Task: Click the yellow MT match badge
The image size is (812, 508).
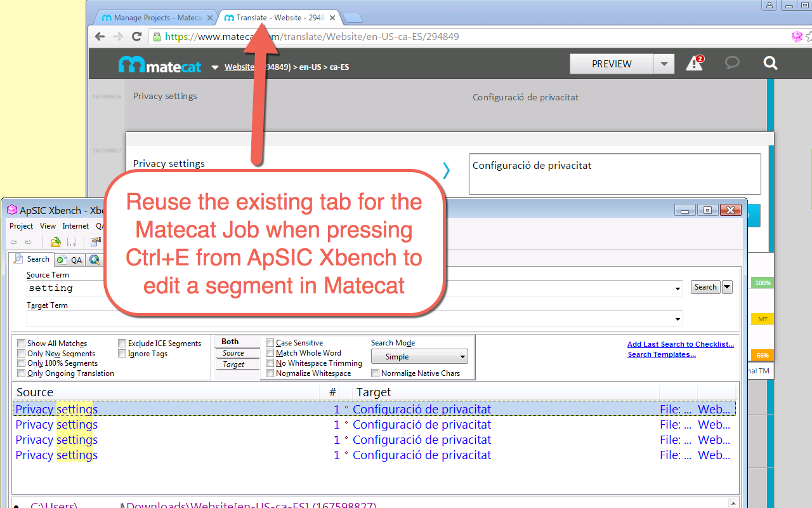Action: (763, 319)
